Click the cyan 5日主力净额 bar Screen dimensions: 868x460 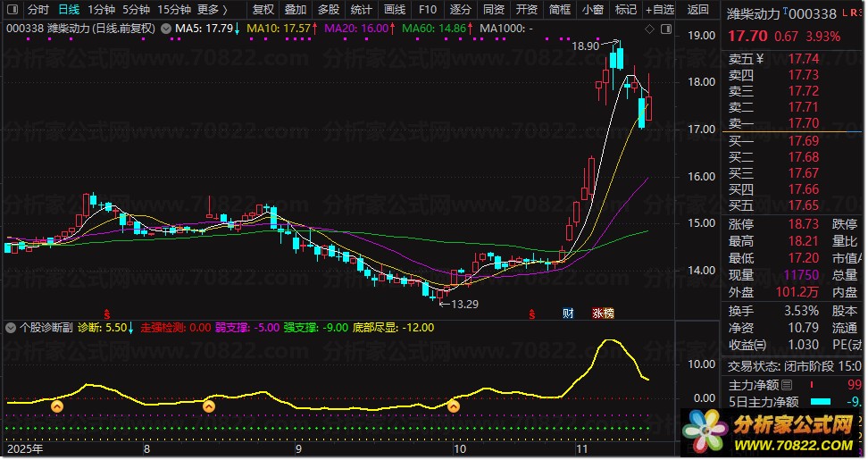(x=821, y=402)
